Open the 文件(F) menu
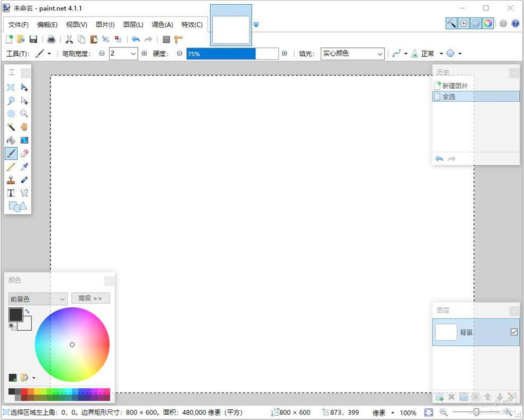This screenshot has height=420, width=524. tap(19, 24)
